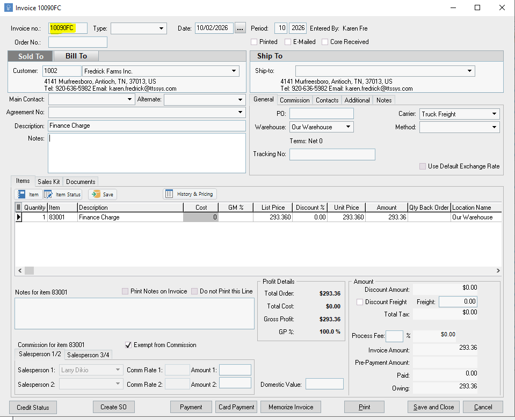Open the Sales Kit tab
515x420 pixels.
tap(49, 181)
